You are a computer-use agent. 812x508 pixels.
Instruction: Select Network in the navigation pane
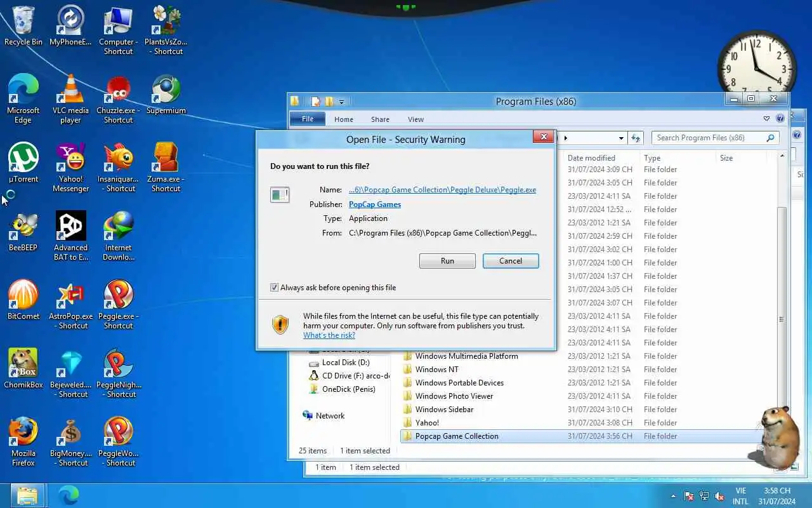324,416
